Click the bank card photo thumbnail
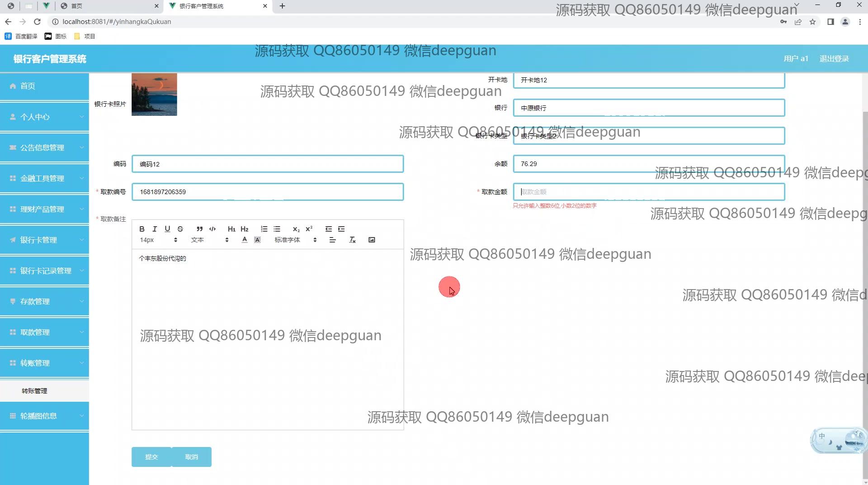The image size is (868, 485). click(x=154, y=94)
